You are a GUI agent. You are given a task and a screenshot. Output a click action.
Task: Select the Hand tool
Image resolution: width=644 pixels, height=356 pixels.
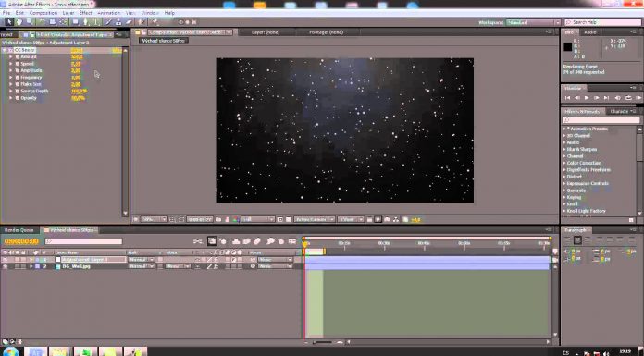pyautogui.click(x=19, y=22)
